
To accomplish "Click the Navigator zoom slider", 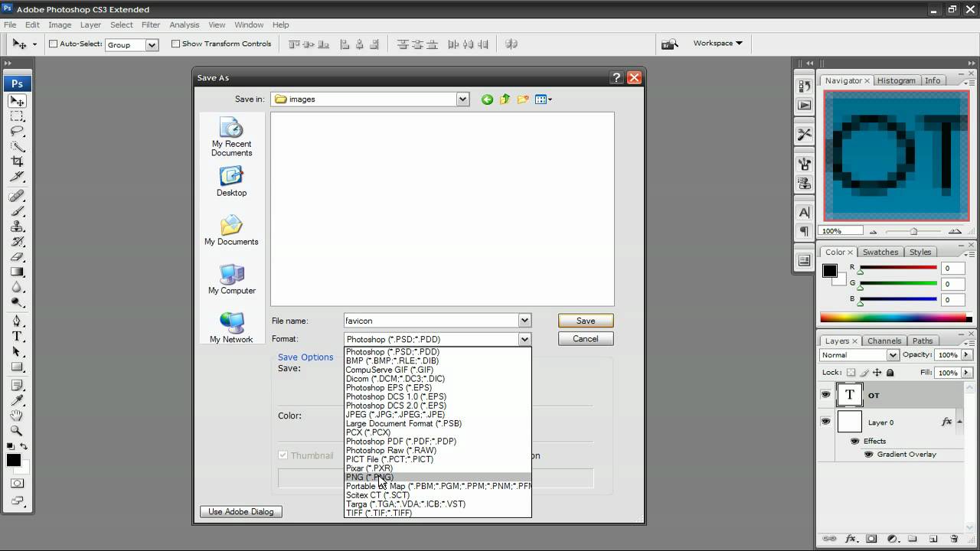I will 913,231.
